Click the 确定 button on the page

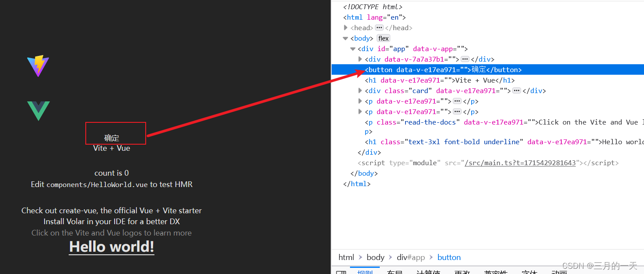[112, 138]
